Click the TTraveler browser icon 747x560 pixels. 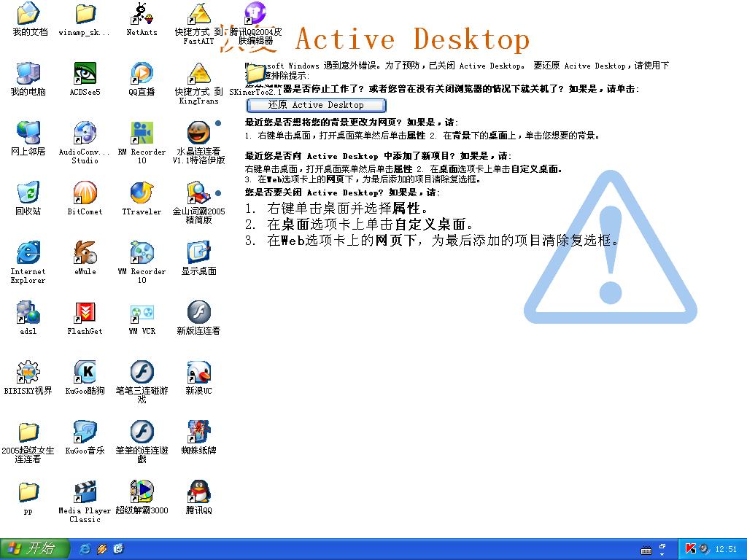142,192
